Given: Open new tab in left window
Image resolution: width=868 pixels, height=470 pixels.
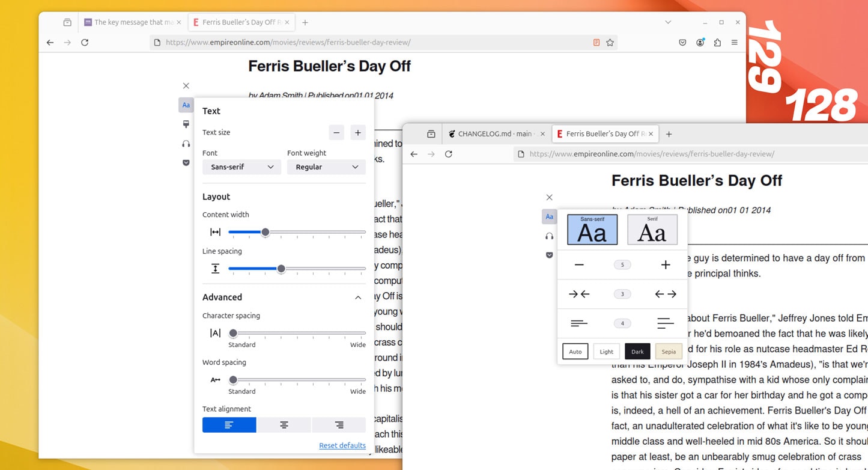Looking at the screenshot, I should (x=305, y=22).
